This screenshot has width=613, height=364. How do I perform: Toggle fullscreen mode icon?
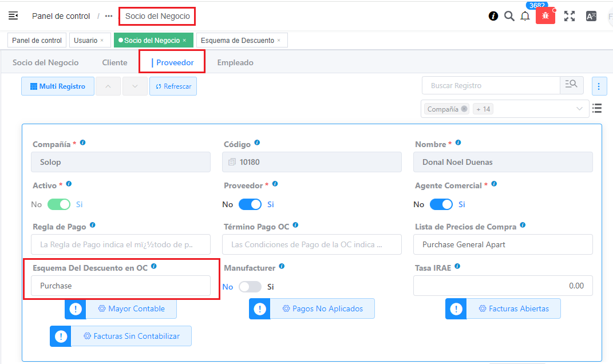tap(569, 16)
